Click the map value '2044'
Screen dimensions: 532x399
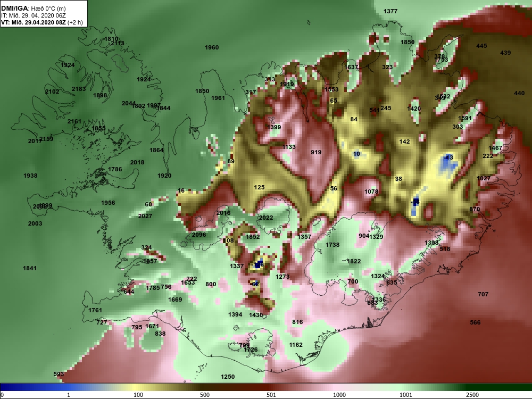click(129, 103)
